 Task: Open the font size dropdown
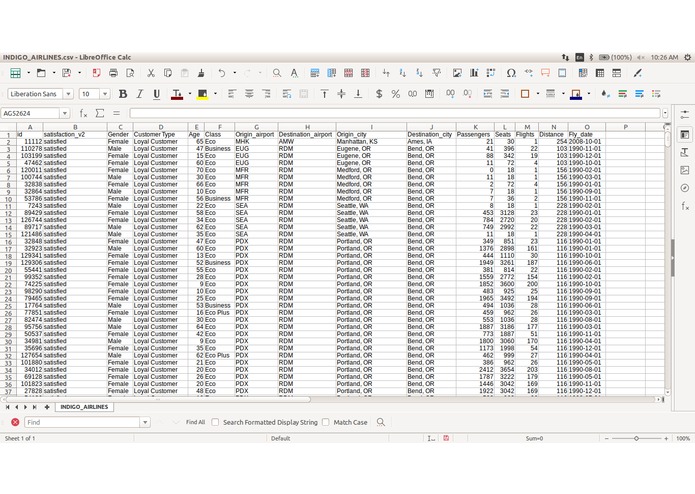105,94
